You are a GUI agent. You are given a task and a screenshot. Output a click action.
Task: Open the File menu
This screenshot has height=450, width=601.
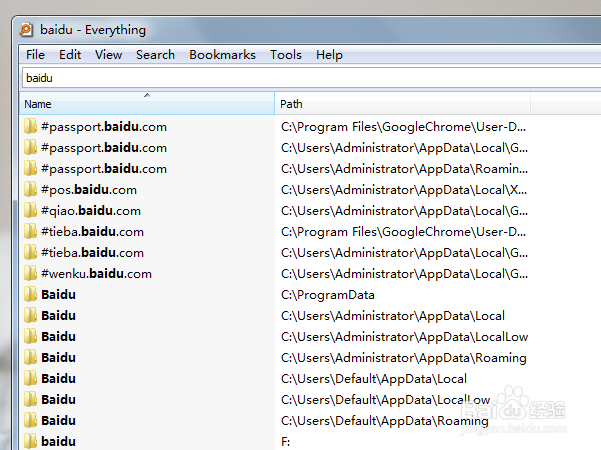(x=35, y=55)
